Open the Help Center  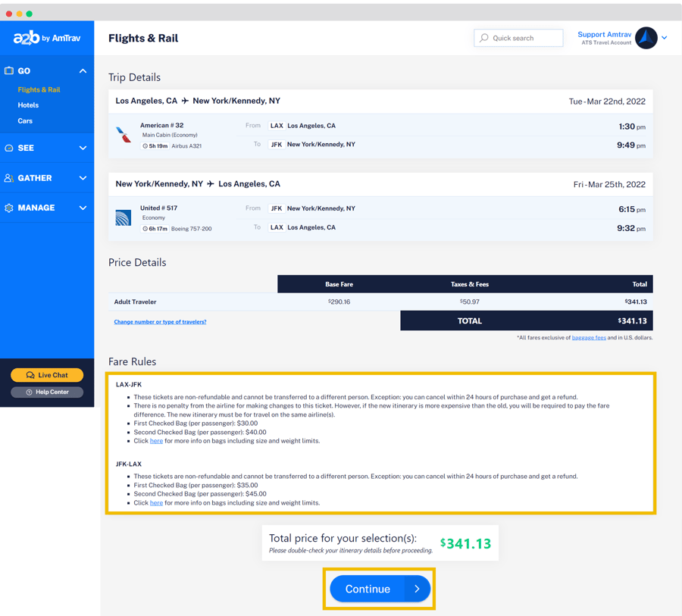click(x=47, y=392)
